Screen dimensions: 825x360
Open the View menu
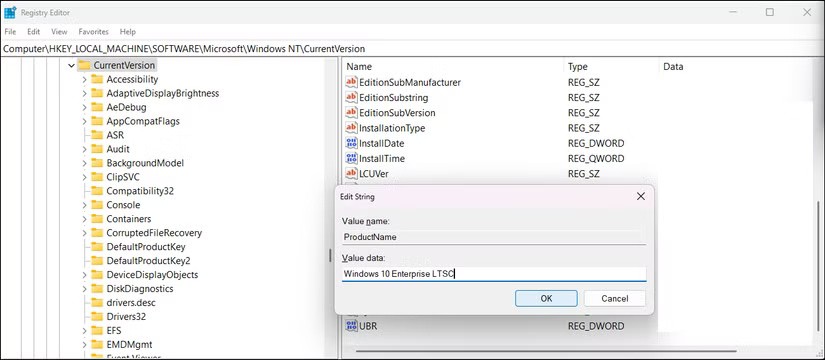pos(59,32)
